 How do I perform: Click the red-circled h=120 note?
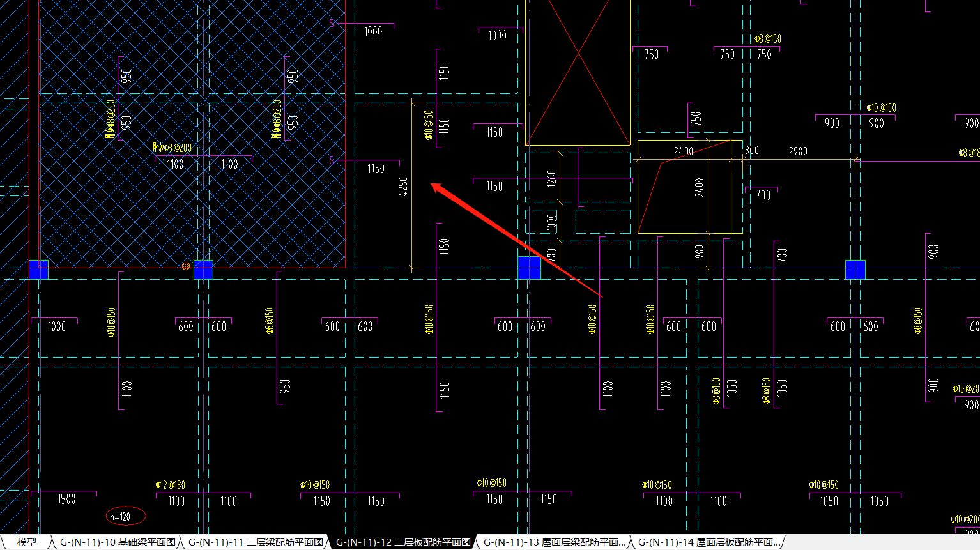126,516
